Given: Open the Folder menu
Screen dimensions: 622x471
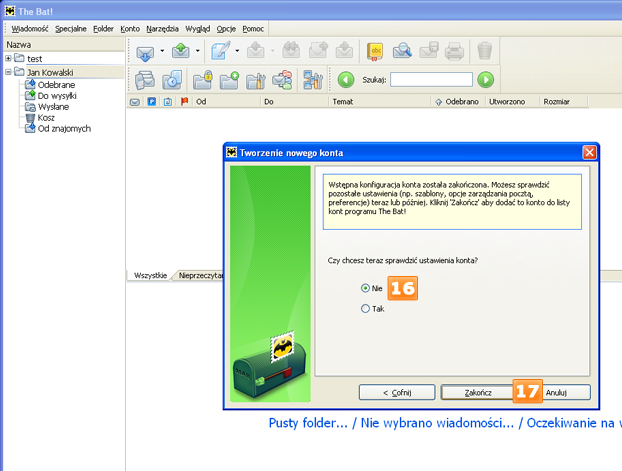Looking at the screenshot, I should (x=103, y=29).
